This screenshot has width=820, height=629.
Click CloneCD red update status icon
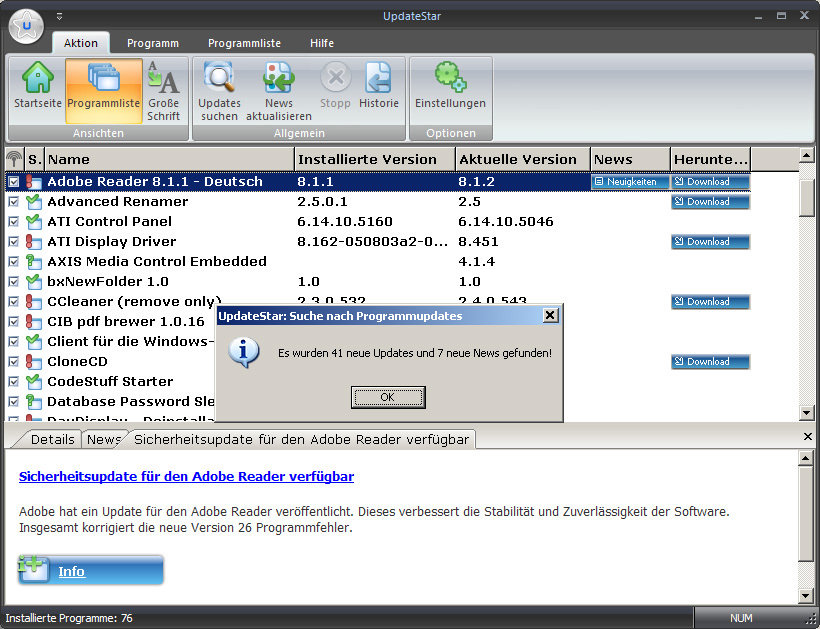tap(33, 361)
